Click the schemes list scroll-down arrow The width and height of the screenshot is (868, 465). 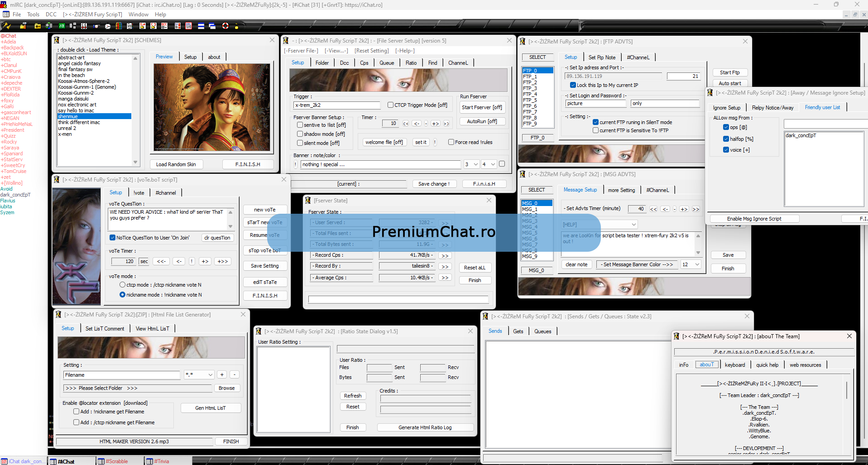point(135,162)
